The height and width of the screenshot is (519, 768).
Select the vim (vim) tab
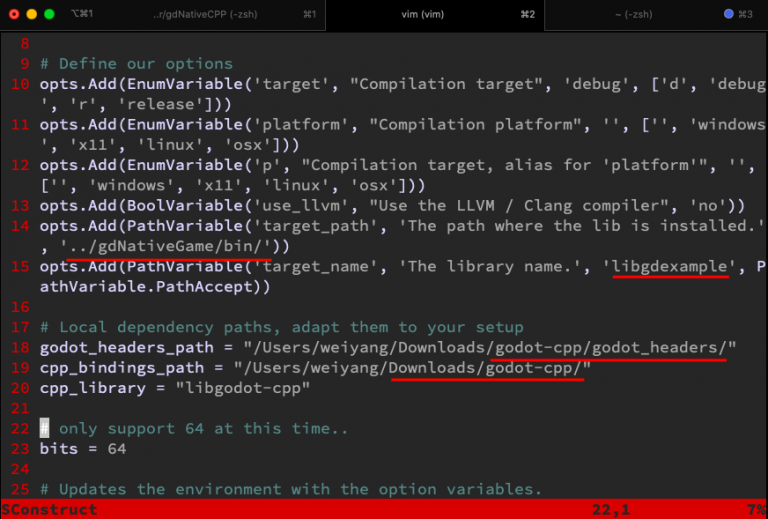[x=422, y=15]
